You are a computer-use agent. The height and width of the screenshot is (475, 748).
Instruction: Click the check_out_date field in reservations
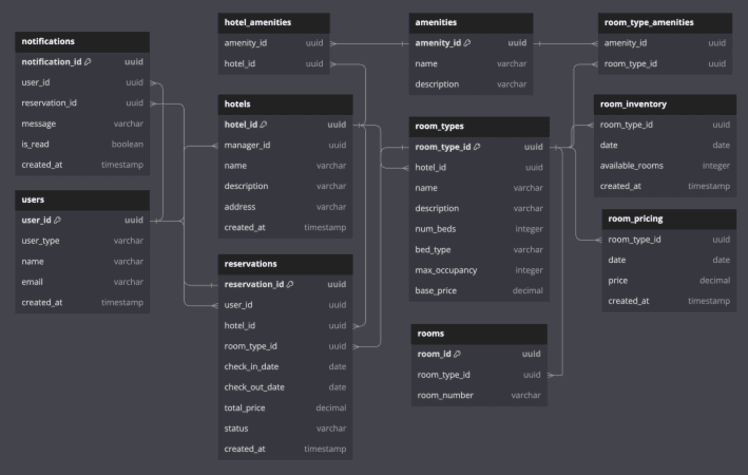pyautogui.click(x=285, y=387)
